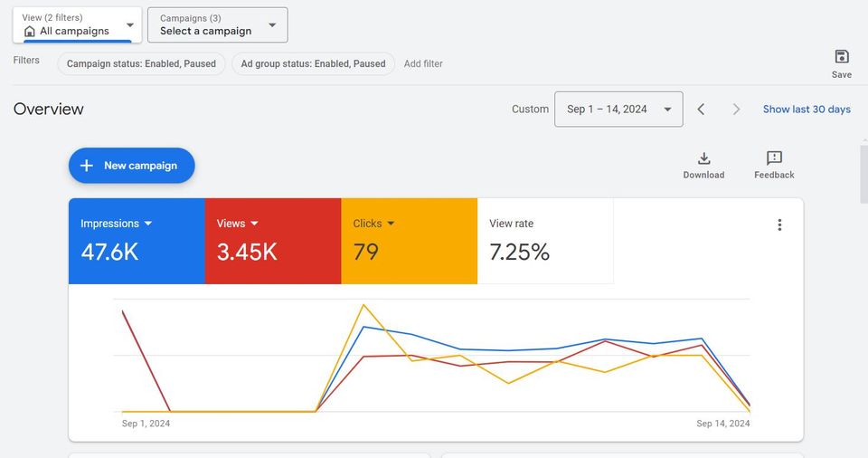Image resolution: width=868 pixels, height=458 pixels.
Task: Open the Feedback icon
Action: (x=774, y=158)
